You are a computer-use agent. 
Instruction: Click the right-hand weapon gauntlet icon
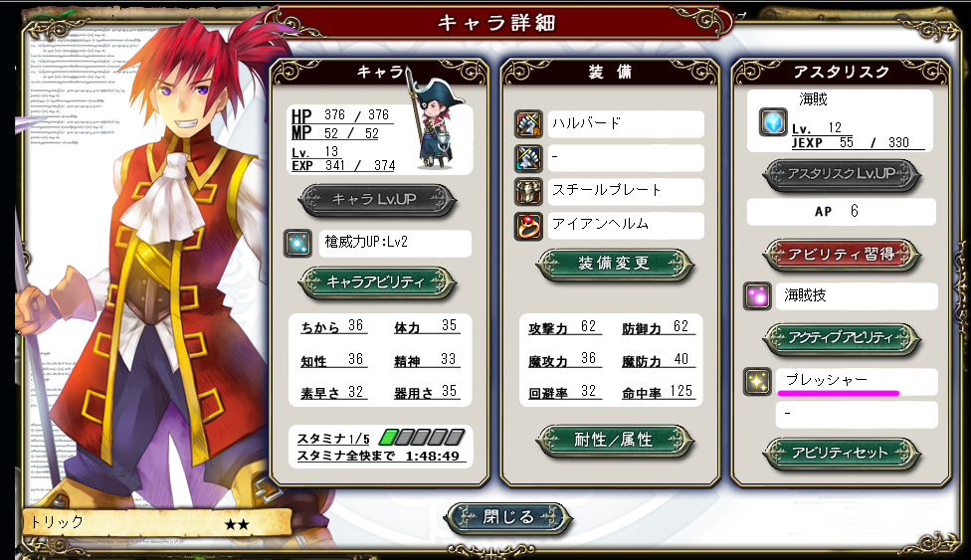click(529, 124)
